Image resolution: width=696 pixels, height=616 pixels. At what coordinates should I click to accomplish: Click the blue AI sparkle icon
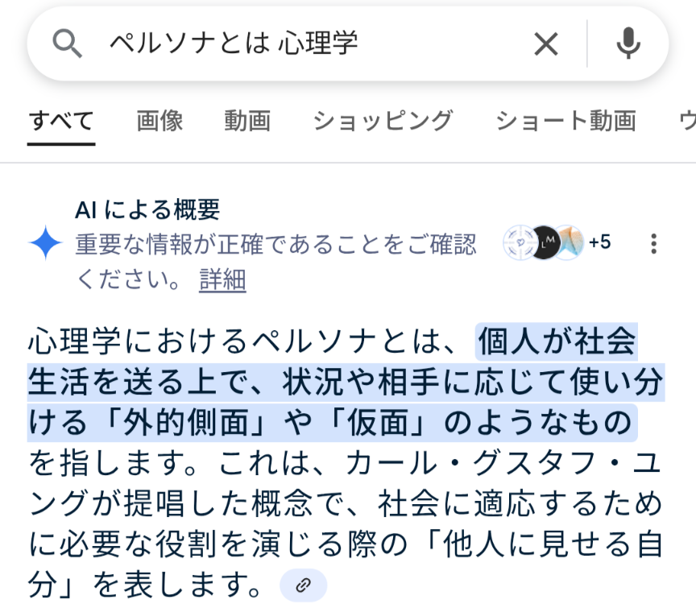[45, 242]
